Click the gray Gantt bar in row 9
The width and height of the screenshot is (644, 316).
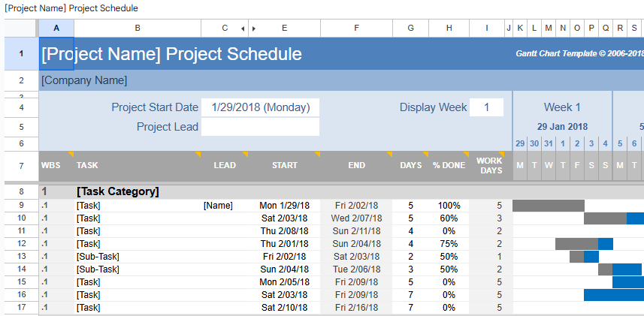point(548,205)
